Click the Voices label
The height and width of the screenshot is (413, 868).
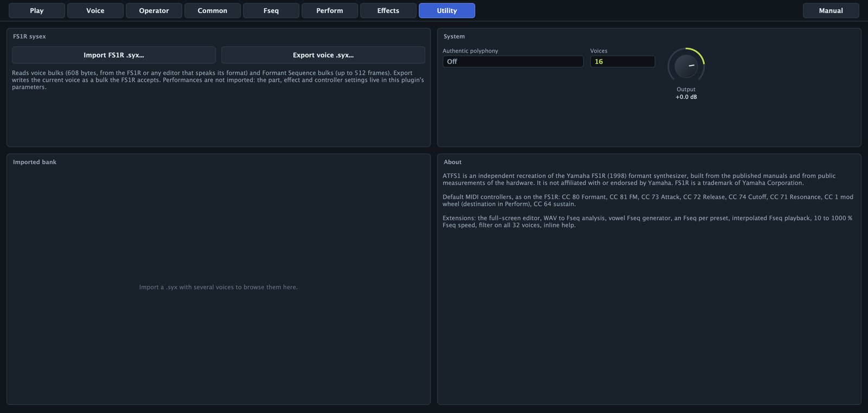point(599,51)
